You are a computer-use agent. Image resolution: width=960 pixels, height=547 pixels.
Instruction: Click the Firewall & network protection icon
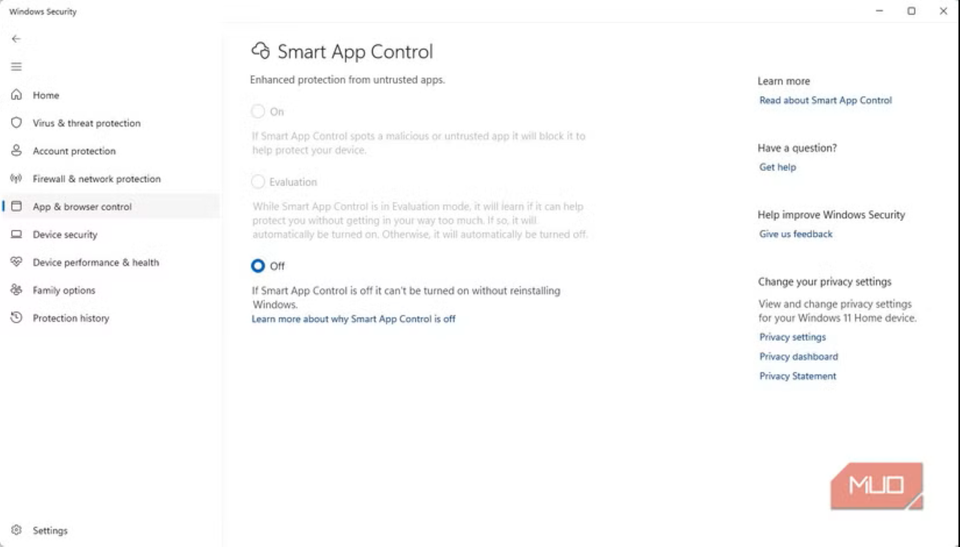(x=16, y=179)
